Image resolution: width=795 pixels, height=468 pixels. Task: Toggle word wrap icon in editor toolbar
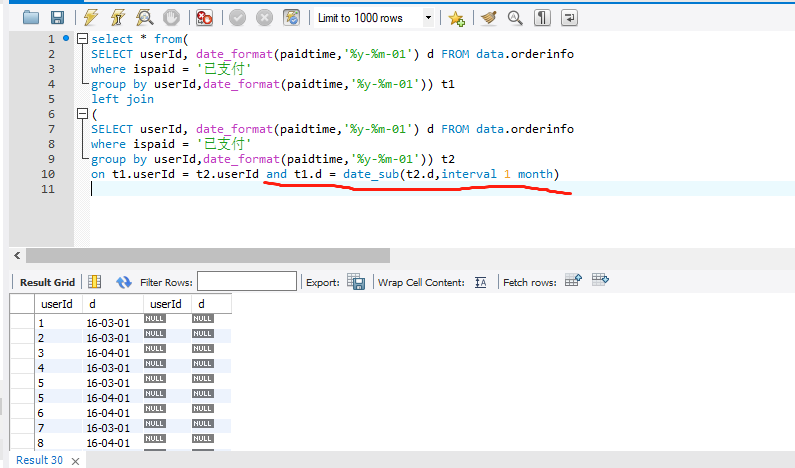(x=569, y=18)
